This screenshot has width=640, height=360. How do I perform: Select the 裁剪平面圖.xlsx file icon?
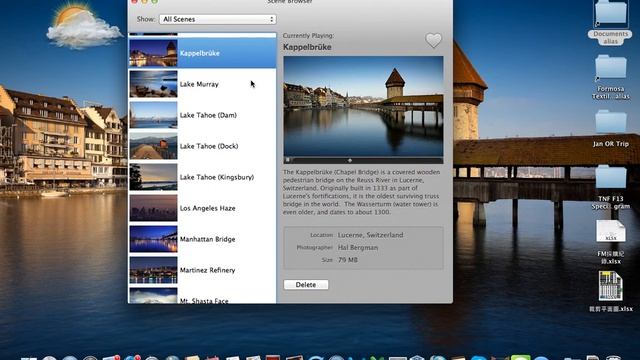611,287
